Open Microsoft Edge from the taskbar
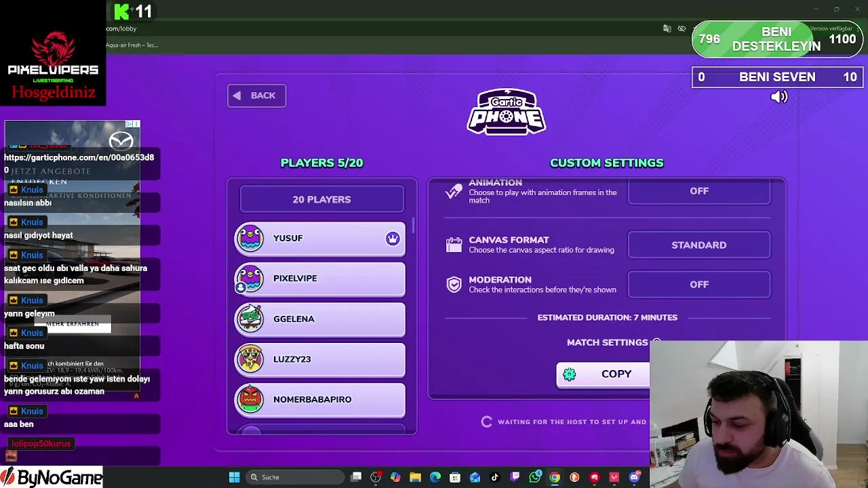 (x=435, y=477)
